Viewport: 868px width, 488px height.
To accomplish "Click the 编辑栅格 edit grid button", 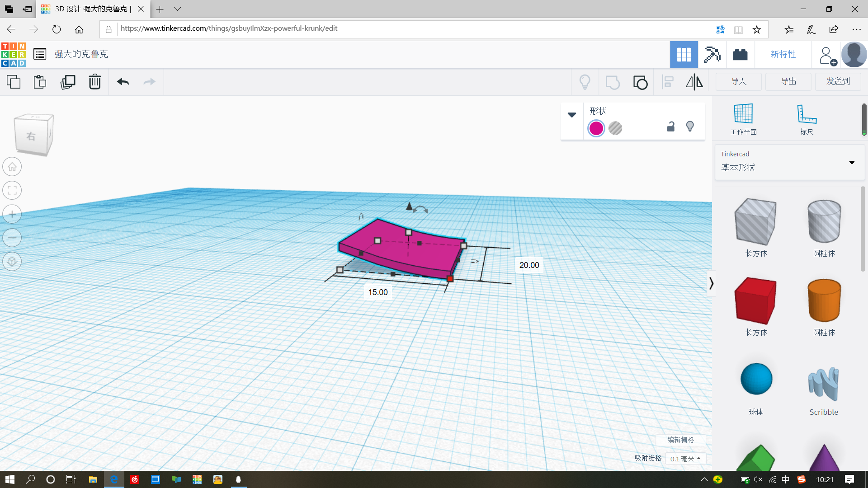I will [680, 440].
